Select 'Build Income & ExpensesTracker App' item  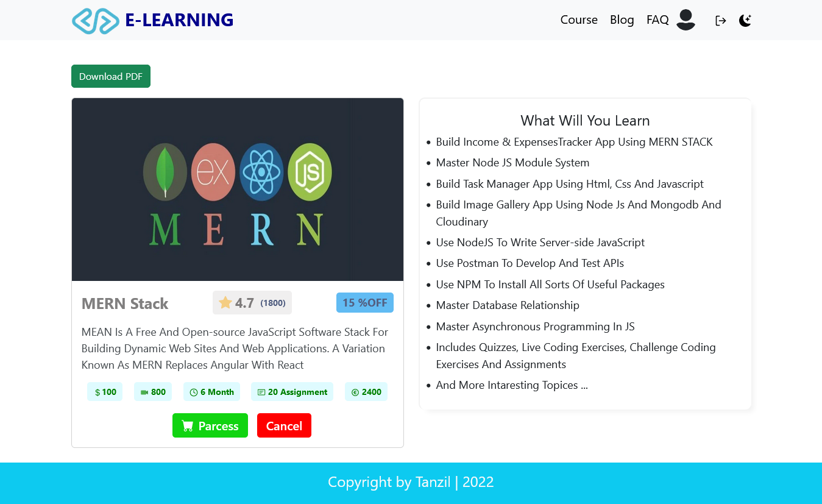pyautogui.click(x=574, y=142)
